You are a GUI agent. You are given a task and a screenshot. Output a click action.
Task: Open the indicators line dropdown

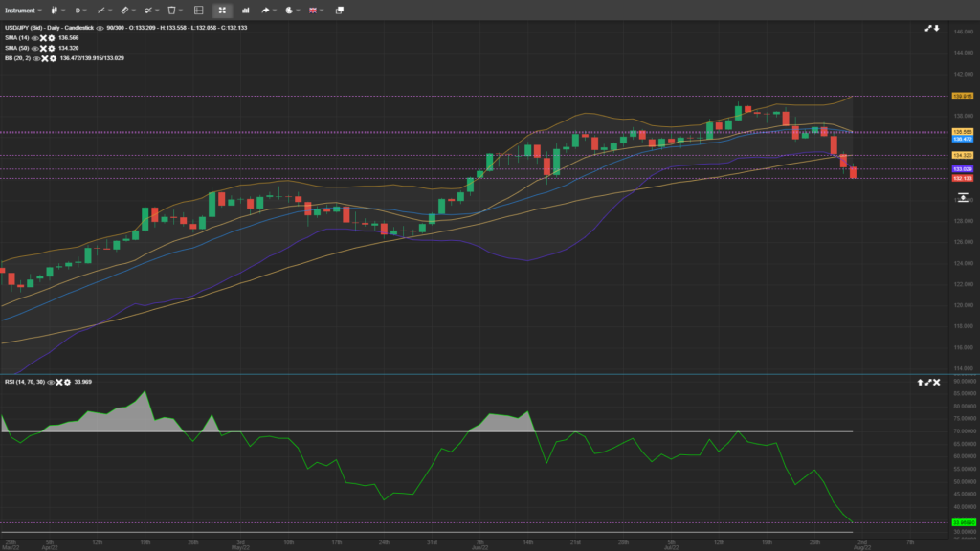104,10
